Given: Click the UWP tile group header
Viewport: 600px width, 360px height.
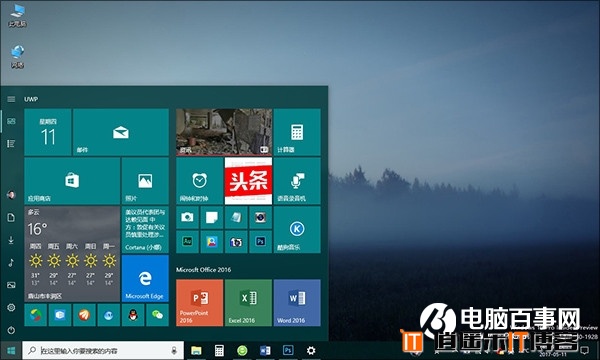Looking at the screenshot, I should [31, 99].
